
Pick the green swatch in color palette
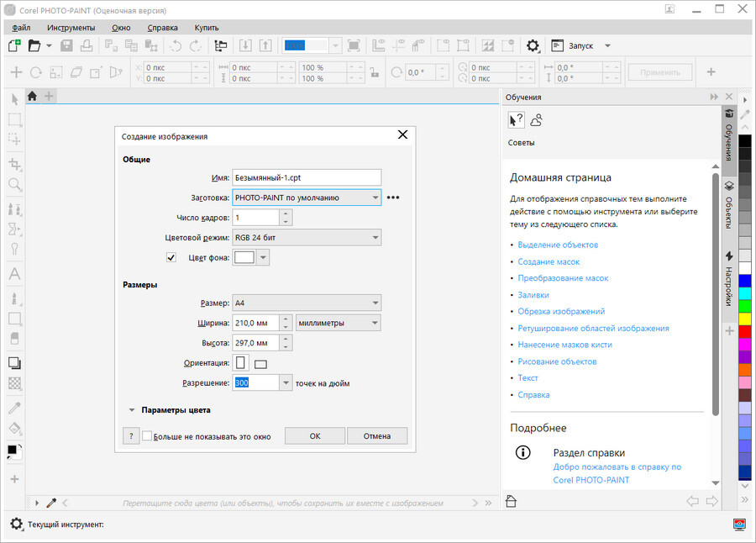(745, 306)
